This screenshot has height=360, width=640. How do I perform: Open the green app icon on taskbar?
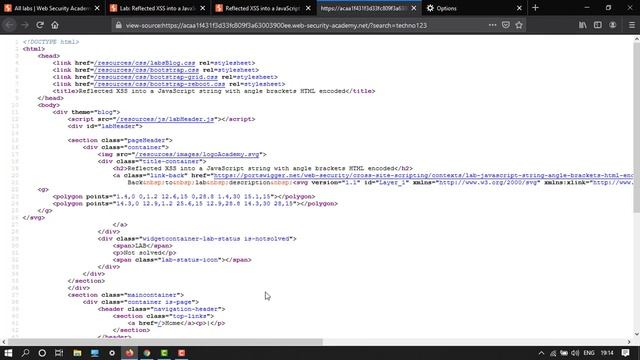[x=164, y=353]
